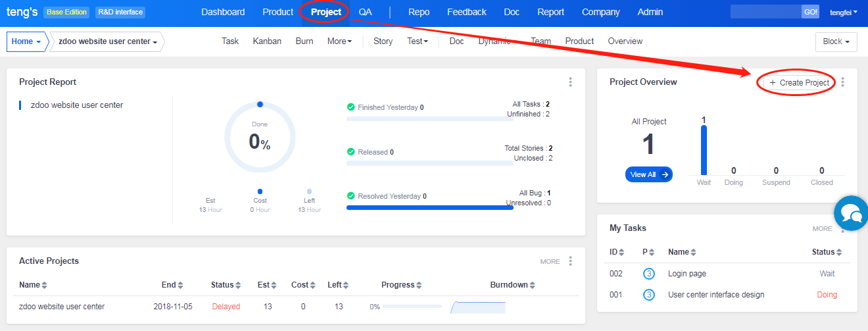Open Active Projects three-dot menu
This screenshot has width=868, height=331.
[570, 261]
